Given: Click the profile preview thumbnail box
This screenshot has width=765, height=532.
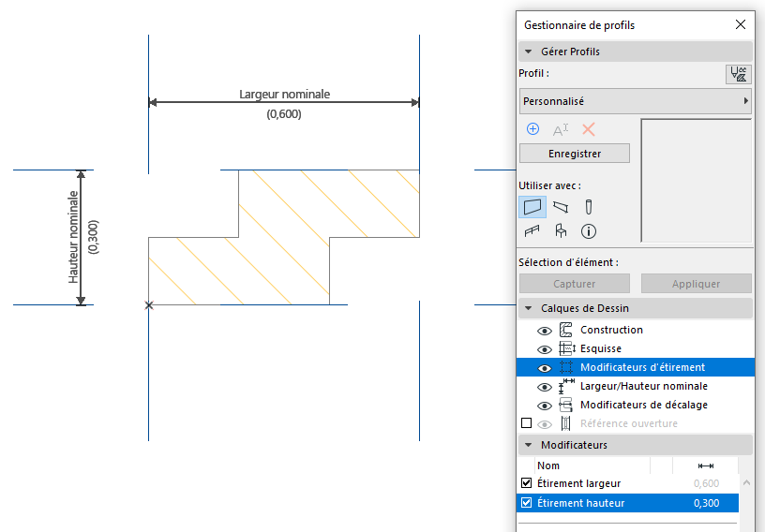Looking at the screenshot, I should 697,181.
